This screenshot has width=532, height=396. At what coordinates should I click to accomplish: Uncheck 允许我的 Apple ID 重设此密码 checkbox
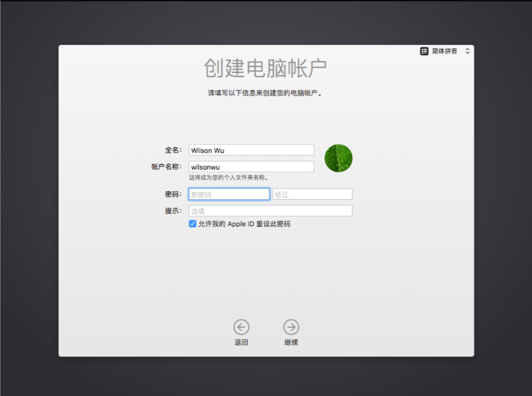coord(193,223)
